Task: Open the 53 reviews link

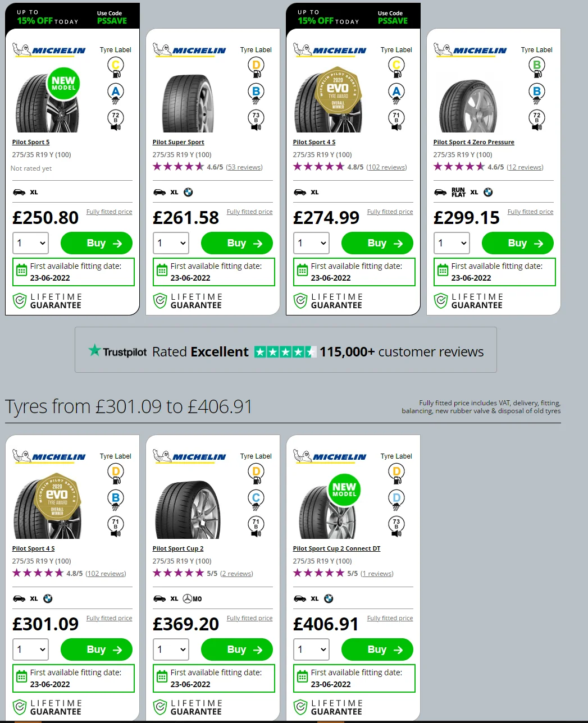Action: (244, 167)
